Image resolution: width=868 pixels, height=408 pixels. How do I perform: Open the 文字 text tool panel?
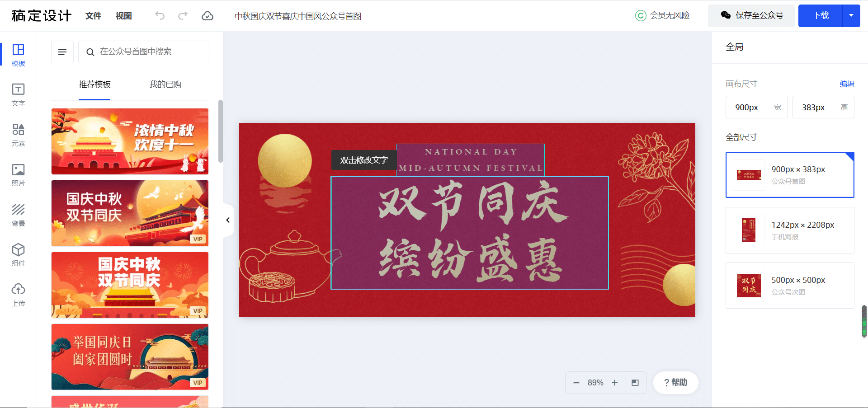point(19,95)
